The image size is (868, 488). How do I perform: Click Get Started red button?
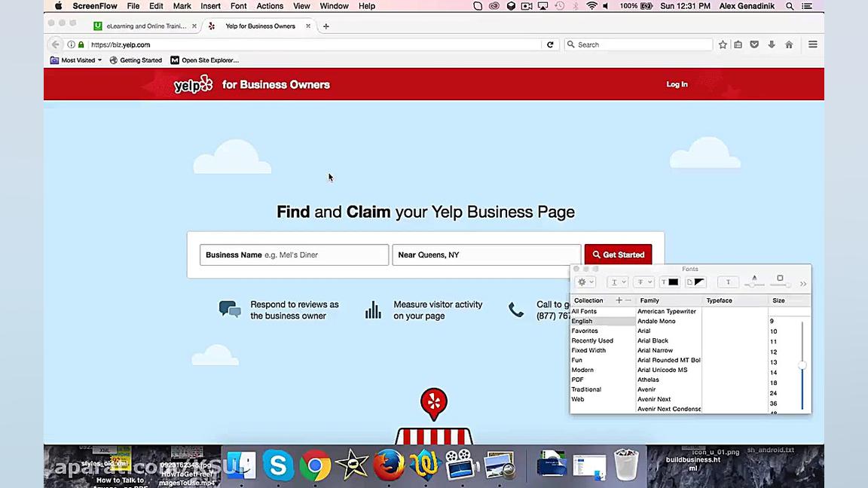click(x=618, y=255)
